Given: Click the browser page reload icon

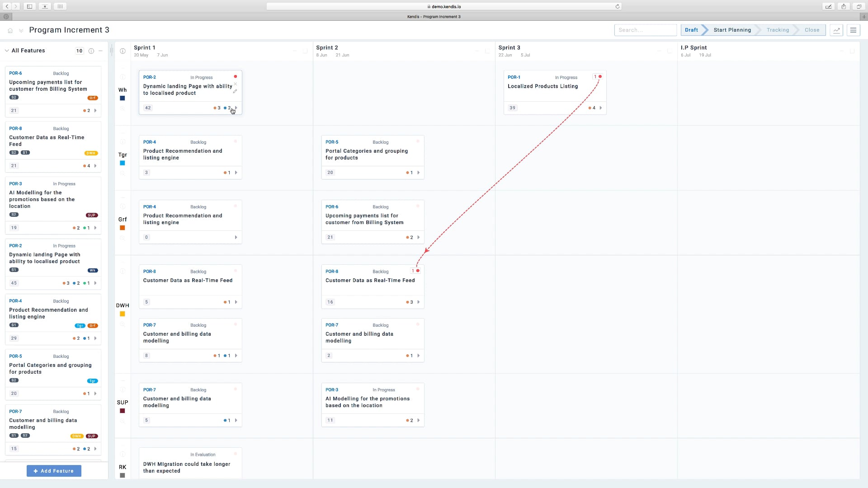Looking at the screenshot, I should pyautogui.click(x=617, y=7).
